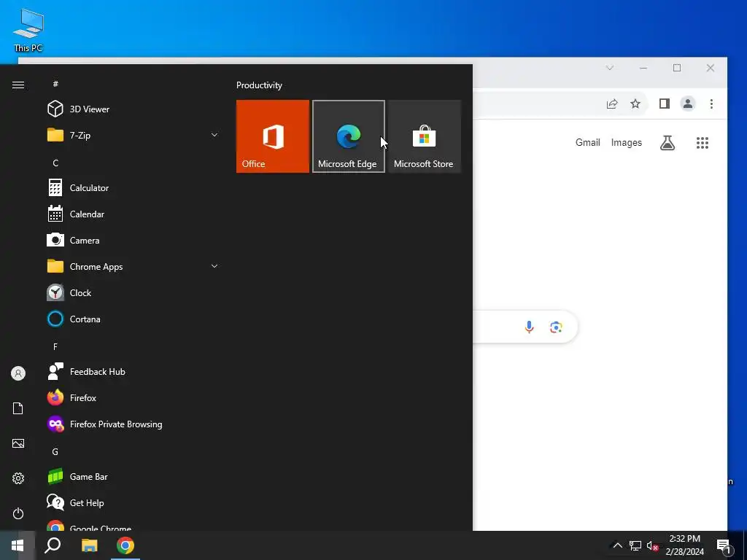Click the Google Lens search icon
Image resolution: width=747 pixels, height=560 pixels.
click(x=556, y=327)
